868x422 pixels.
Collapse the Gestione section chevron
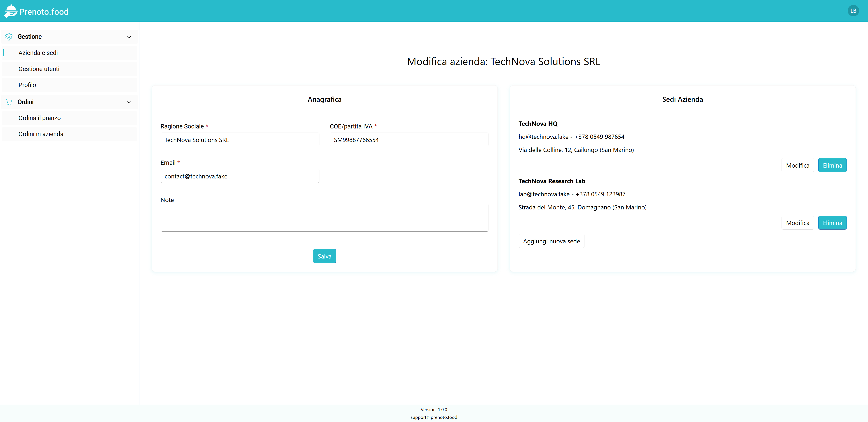129,37
